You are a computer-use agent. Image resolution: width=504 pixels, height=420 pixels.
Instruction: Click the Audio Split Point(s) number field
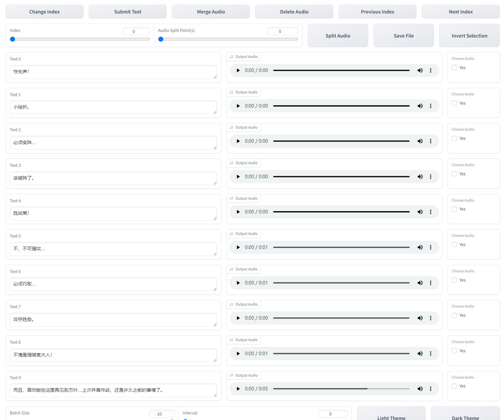point(282,31)
